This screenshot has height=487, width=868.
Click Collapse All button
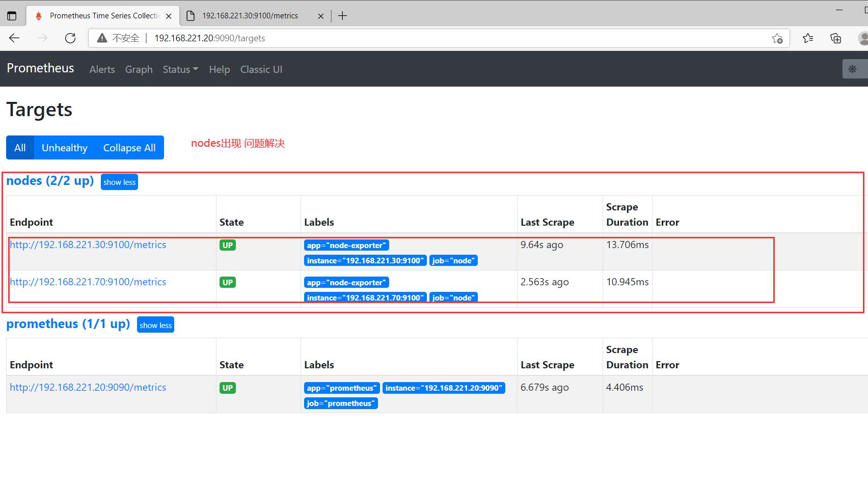click(x=129, y=148)
